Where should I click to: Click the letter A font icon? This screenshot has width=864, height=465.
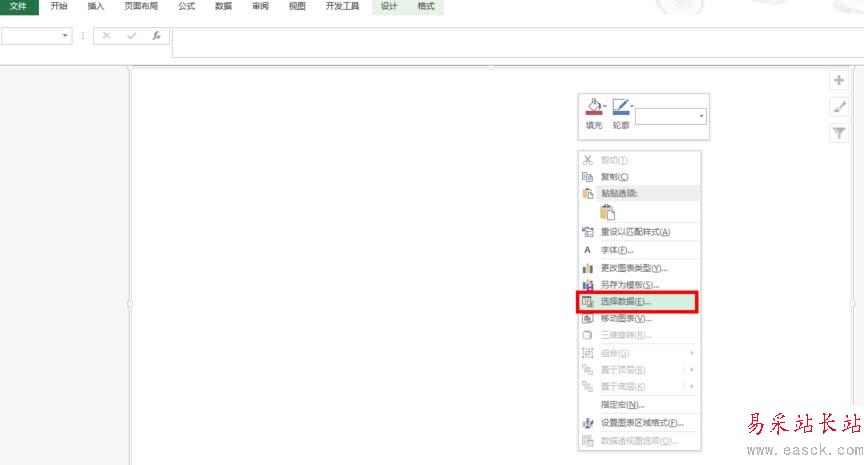coord(587,250)
